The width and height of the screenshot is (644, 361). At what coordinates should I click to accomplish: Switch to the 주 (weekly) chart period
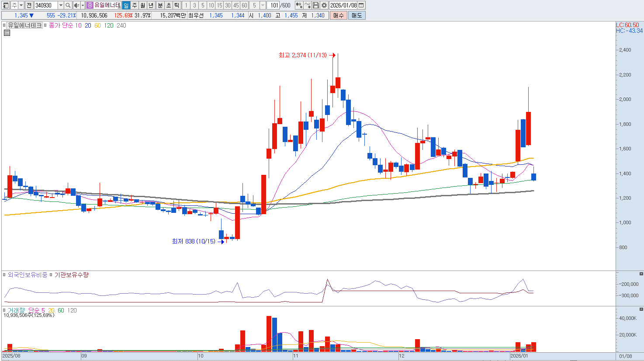(135, 5)
